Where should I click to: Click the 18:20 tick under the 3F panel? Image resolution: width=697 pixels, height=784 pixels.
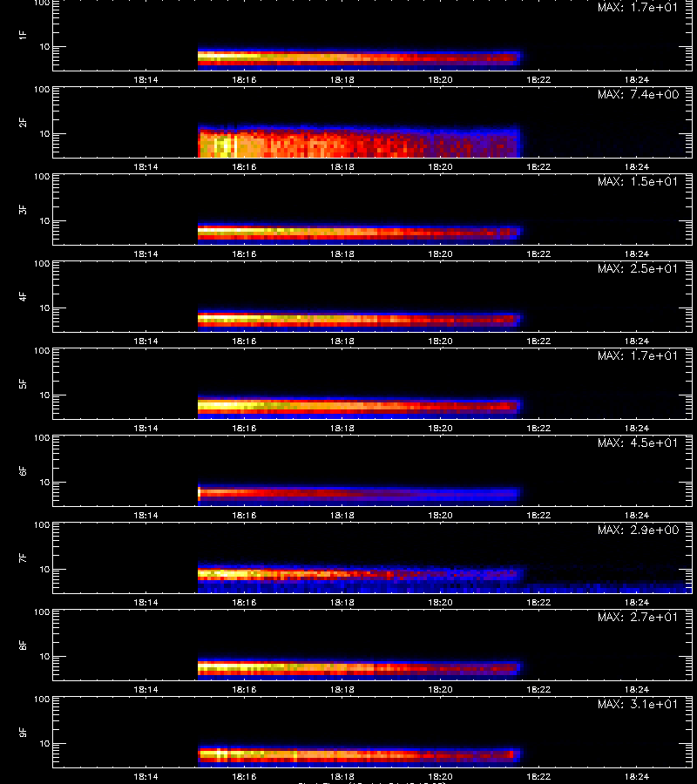click(x=440, y=254)
